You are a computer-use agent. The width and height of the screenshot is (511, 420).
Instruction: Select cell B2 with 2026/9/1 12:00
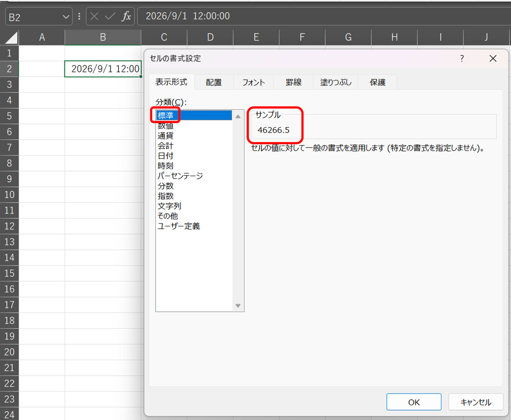click(103, 69)
